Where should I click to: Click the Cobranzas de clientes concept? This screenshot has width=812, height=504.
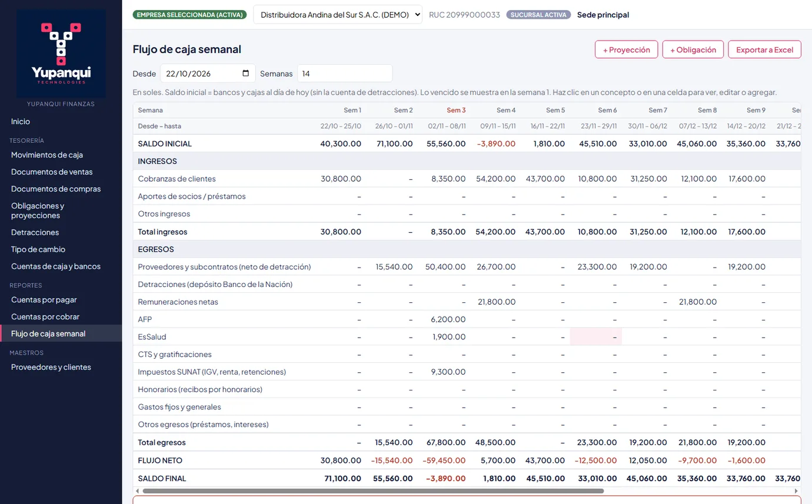click(177, 179)
